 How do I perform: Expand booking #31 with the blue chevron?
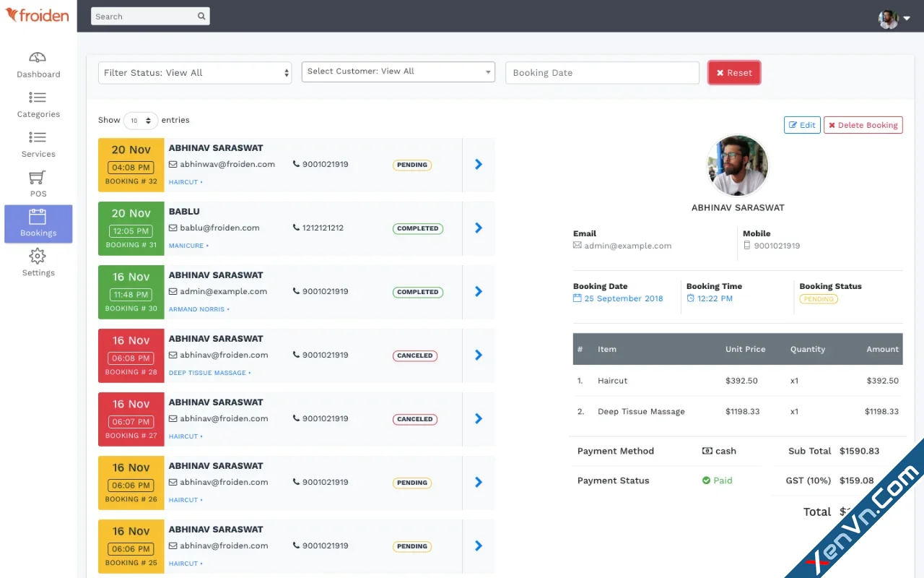coord(478,228)
